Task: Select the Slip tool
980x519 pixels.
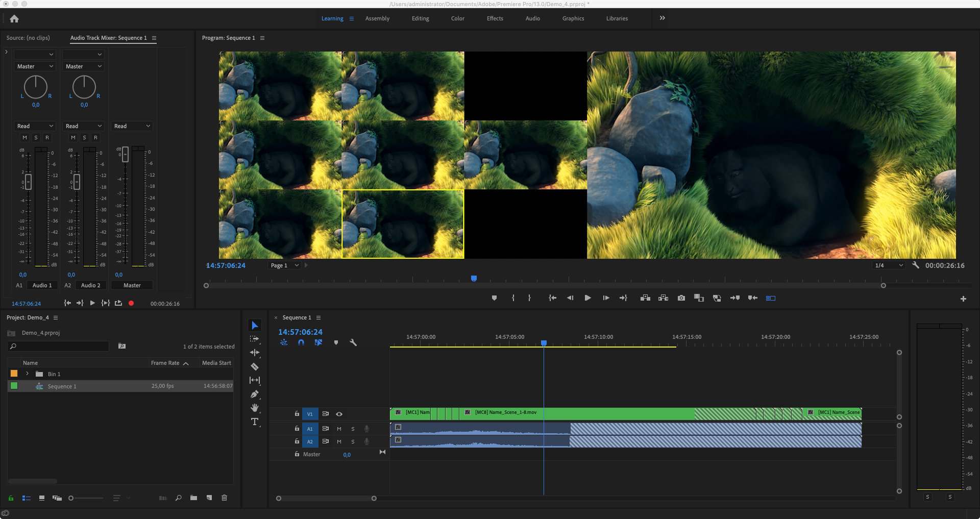Action: click(x=255, y=380)
